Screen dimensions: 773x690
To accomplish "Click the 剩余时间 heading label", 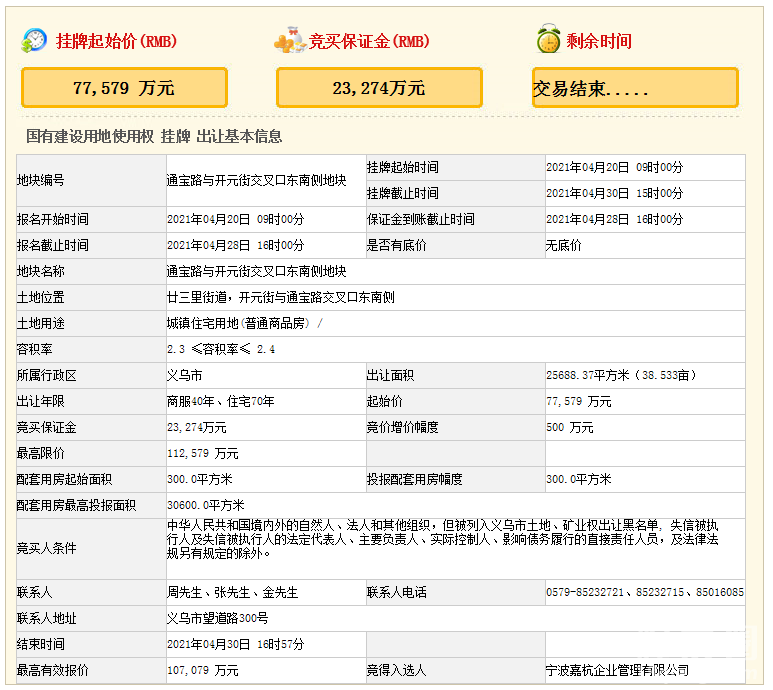I will 599,42.
